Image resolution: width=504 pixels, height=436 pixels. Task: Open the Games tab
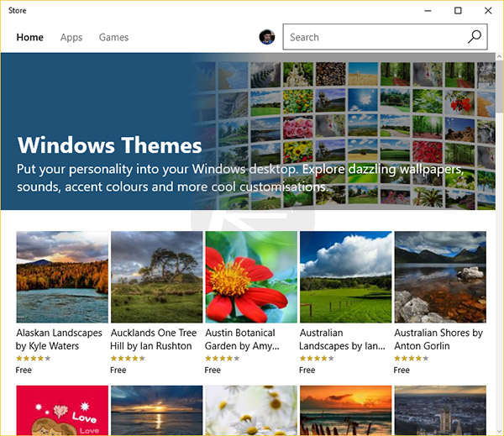113,37
